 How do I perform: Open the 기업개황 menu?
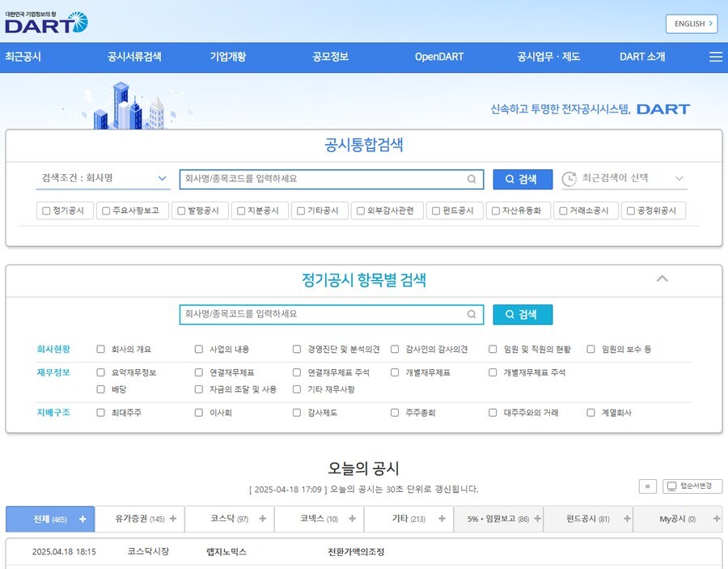click(228, 57)
